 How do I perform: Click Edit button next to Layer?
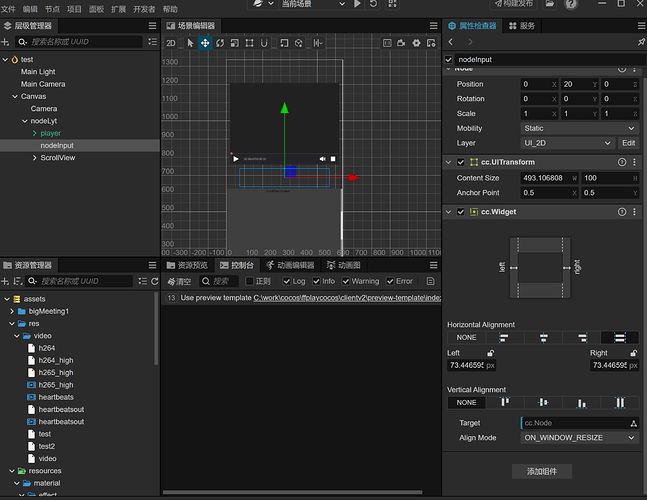tap(628, 143)
